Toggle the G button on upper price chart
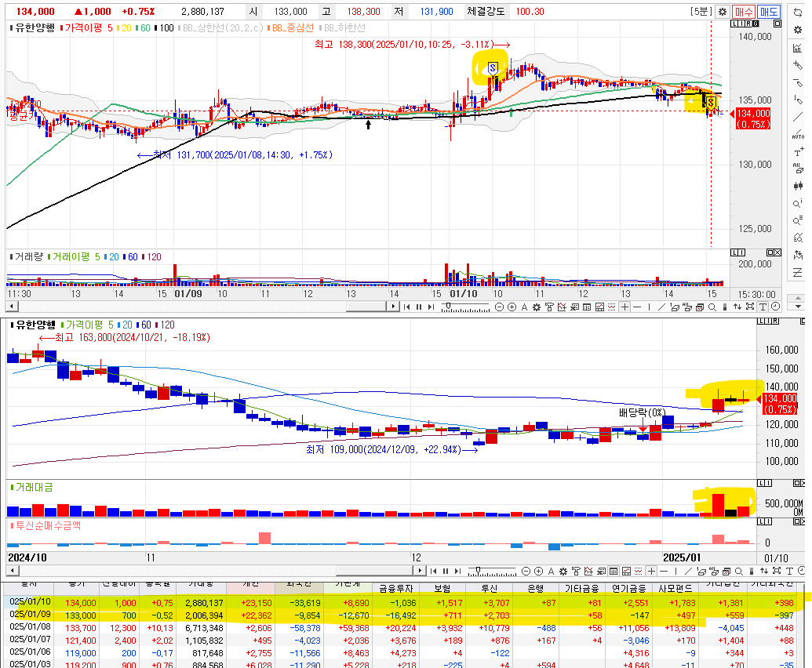 [756, 24]
